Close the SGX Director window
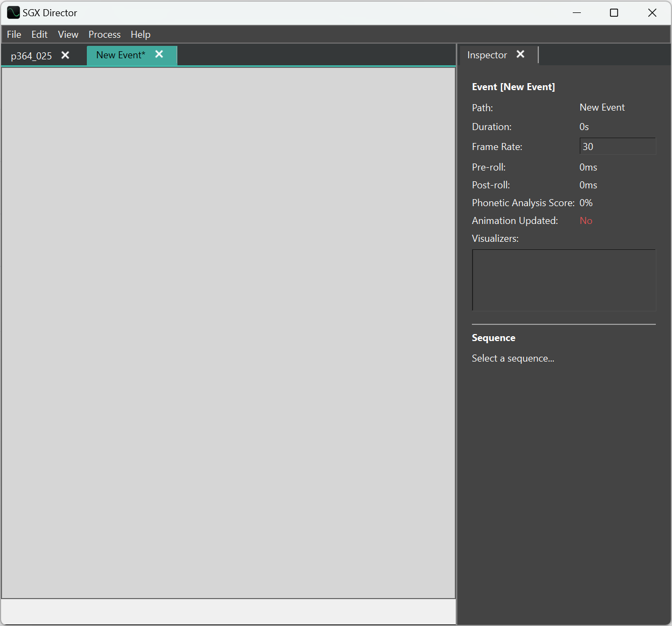 (x=652, y=12)
